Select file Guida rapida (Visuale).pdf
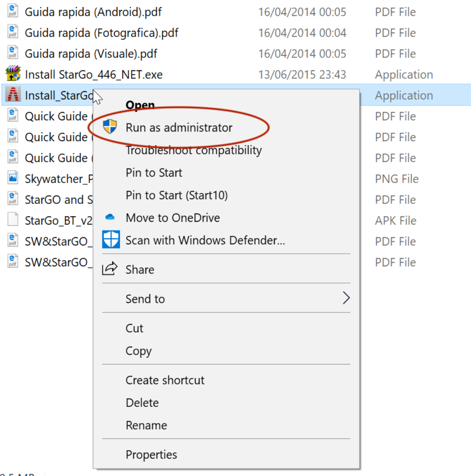 point(91,54)
